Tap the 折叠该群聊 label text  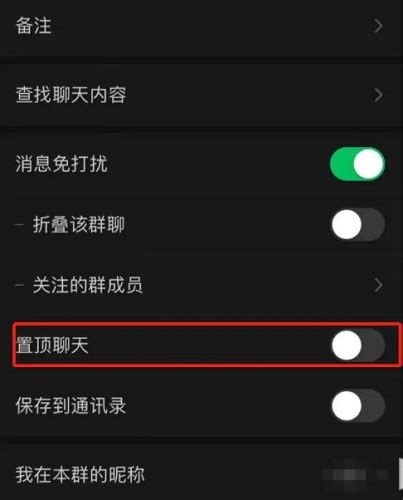point(79,225)
